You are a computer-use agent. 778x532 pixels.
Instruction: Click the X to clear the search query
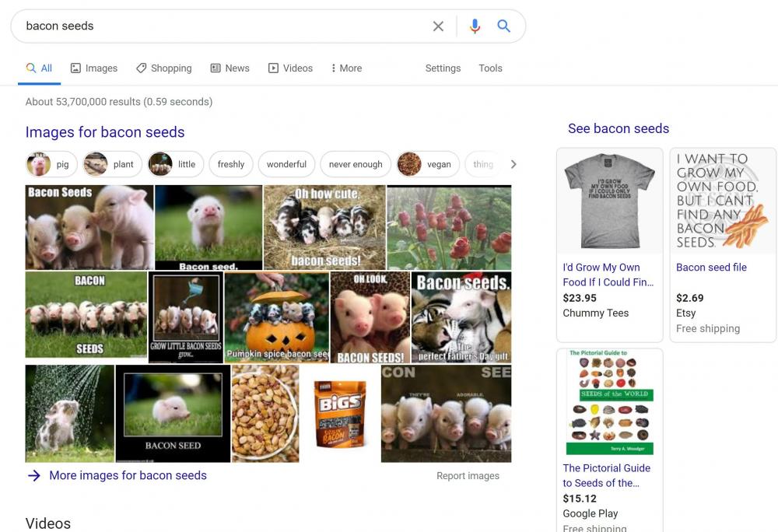(x=438, y=26)
